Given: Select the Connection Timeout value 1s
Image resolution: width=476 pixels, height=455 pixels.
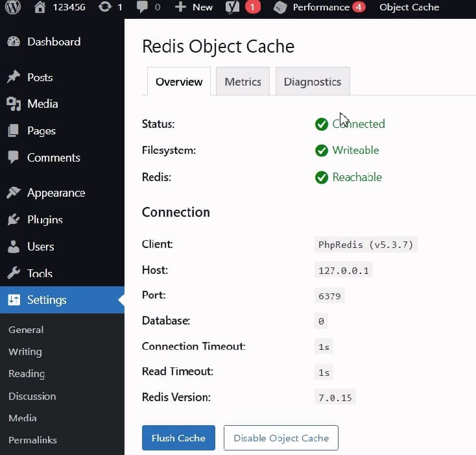Looking at the screenshot, I should coord(324,347).
